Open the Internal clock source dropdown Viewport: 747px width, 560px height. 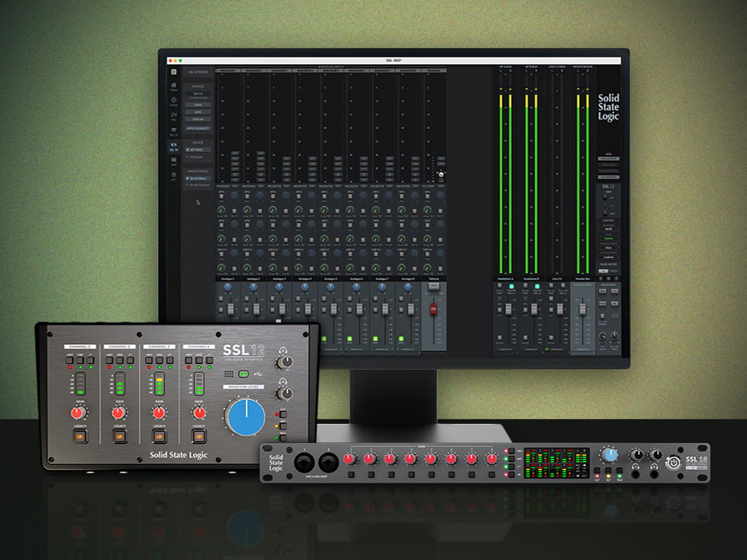pos(609,239)
